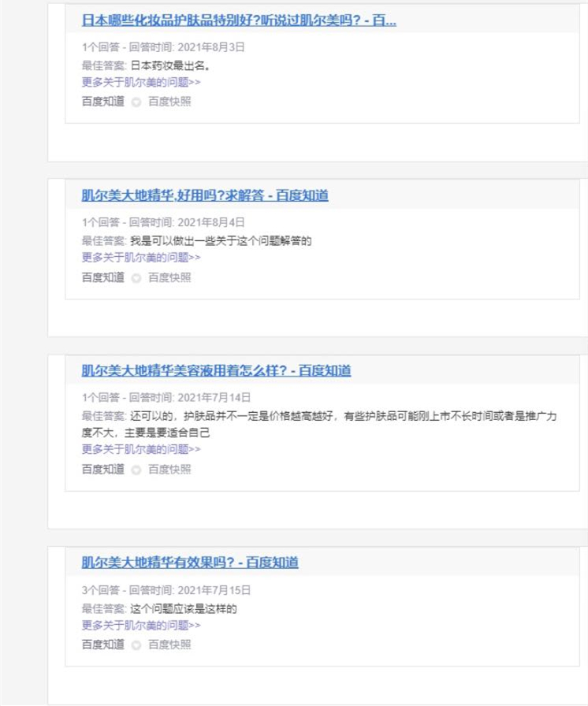Screen dimensions: 588x706
Task: View 百度快照 for the 有效果吗 result
Action: [169, 645]
